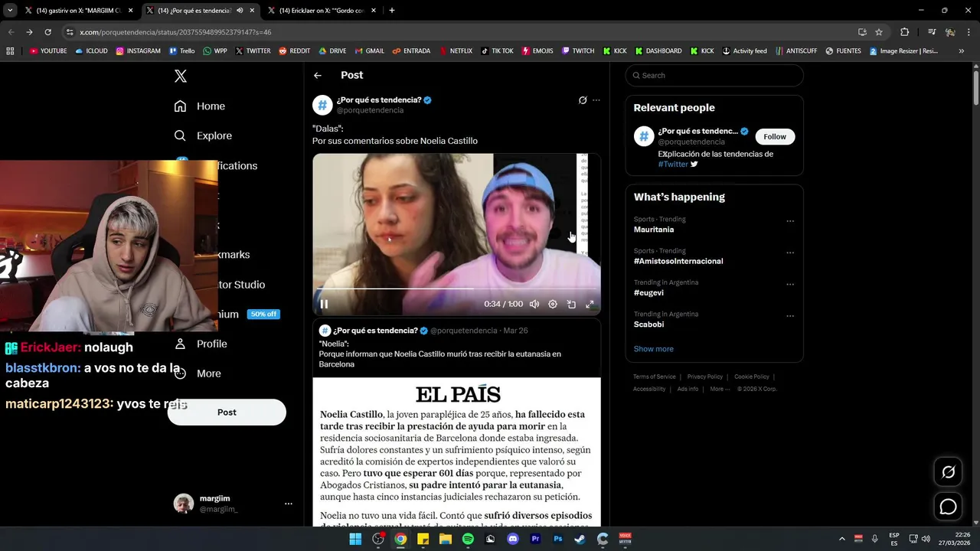
Task: Expand More in X sidebar
Action: (198, 373)
